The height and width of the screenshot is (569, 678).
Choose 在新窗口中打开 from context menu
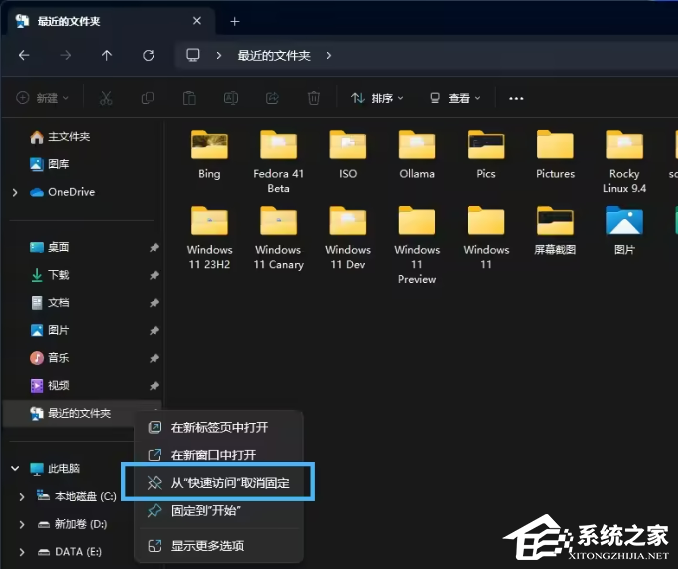219,455
